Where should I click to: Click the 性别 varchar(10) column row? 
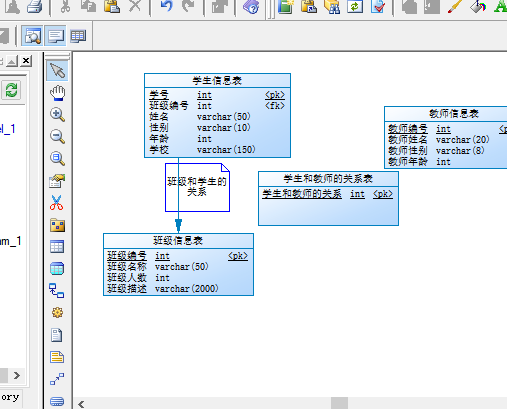(217, 128)
